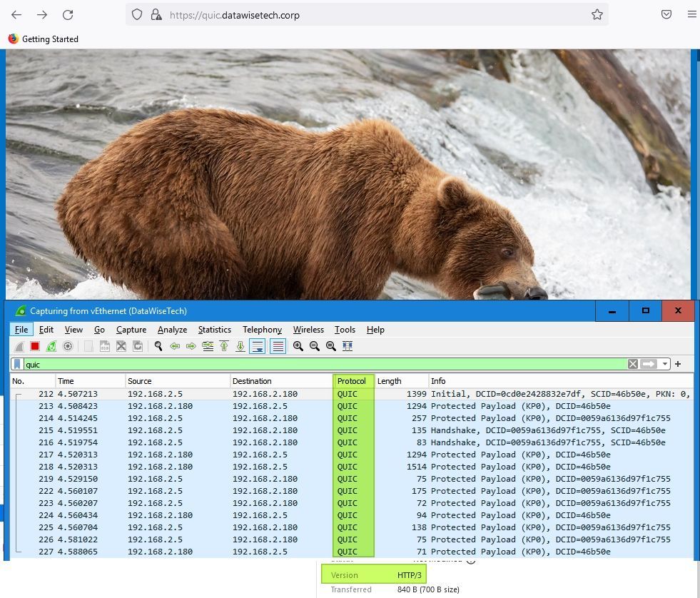Click the resize columns to content icon
This screenshot has height=598, width=700.
(x=348, y=346)
